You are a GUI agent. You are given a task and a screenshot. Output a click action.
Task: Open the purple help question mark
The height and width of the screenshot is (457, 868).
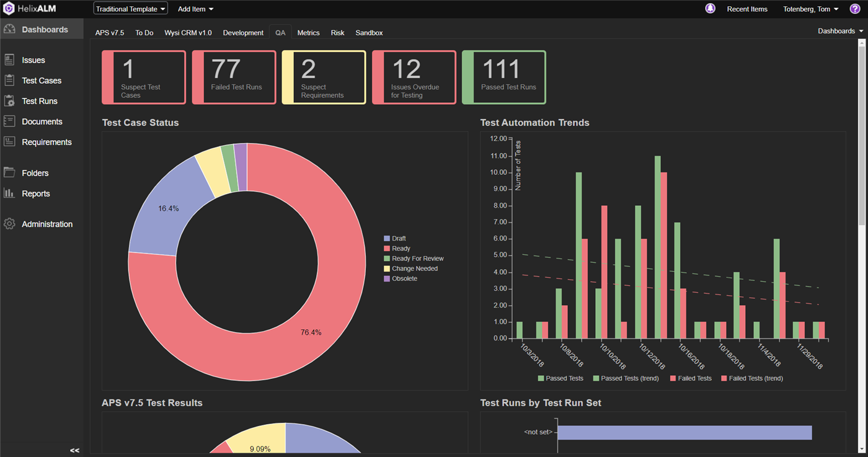pyautogui.click(x=854, y=9)
